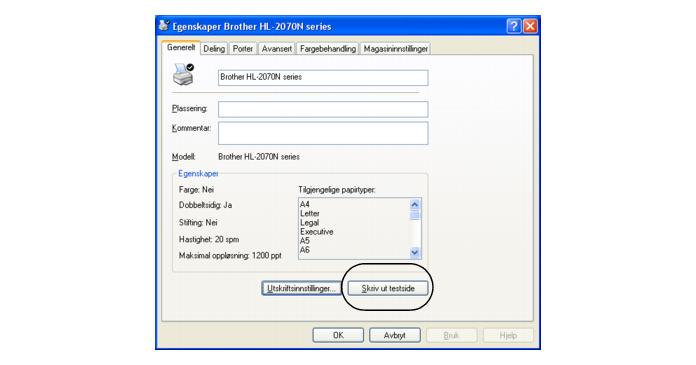The width and height of the screenshot is (696, 365).
Task: Click the Stifting: Nei text
Action: (x=198, y=222)
